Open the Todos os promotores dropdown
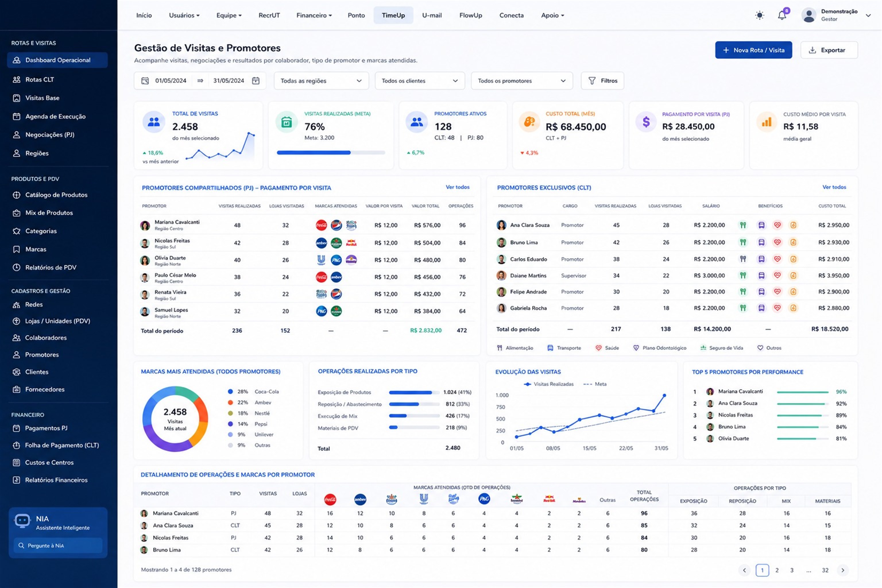This screenshot has height=588, width=882. pos(522,81)
